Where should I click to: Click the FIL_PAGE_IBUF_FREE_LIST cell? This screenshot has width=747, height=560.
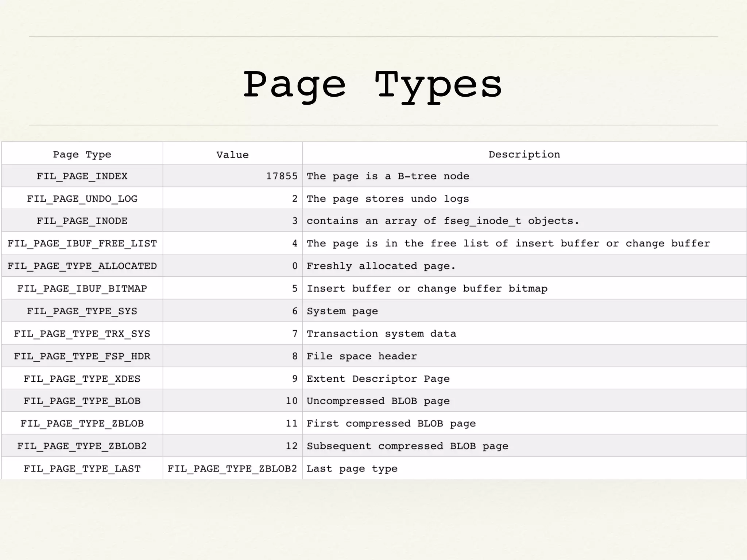pyautogui.click(x=82, y=244)
